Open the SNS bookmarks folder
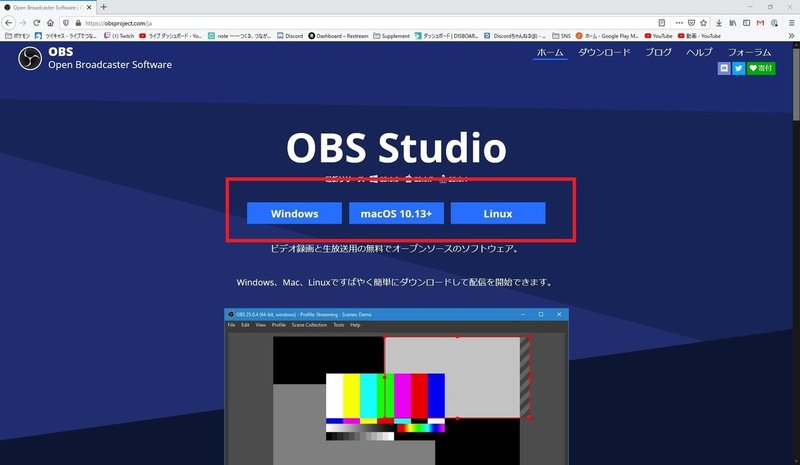 561,36
